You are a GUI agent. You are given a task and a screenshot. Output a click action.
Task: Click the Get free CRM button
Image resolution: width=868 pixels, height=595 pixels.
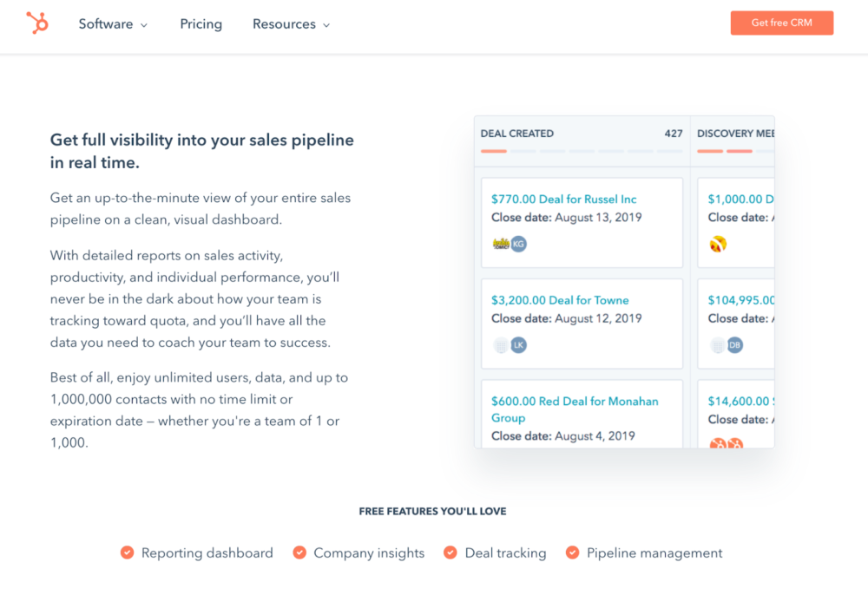pos(781,23)
